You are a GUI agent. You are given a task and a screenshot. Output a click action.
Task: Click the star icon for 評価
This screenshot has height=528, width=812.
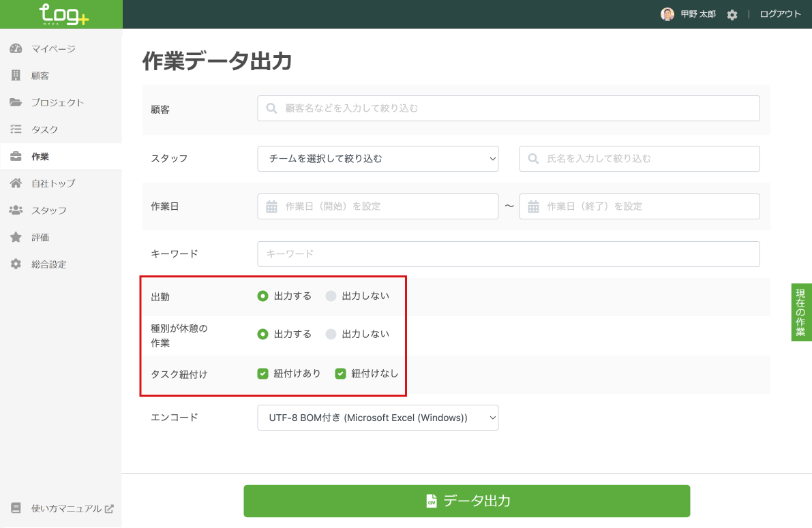point(16,237)
